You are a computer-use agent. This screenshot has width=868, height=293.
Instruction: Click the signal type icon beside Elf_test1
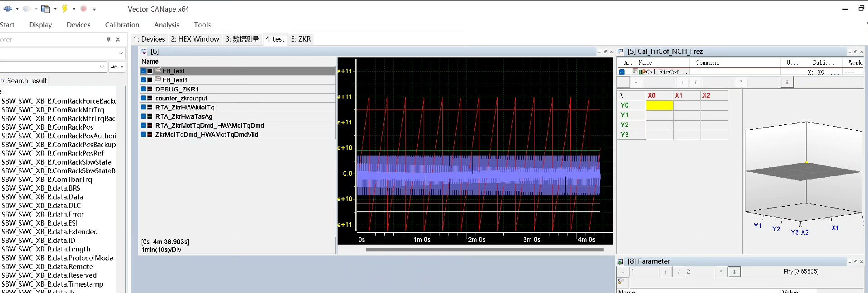pyautogui.click(x=158, y=80)
